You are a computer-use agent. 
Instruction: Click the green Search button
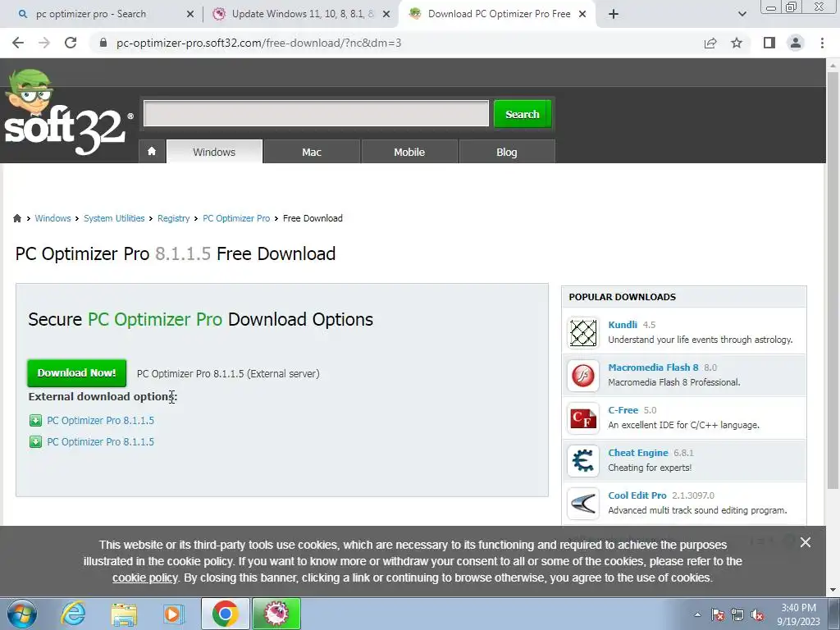coord(523,114)
